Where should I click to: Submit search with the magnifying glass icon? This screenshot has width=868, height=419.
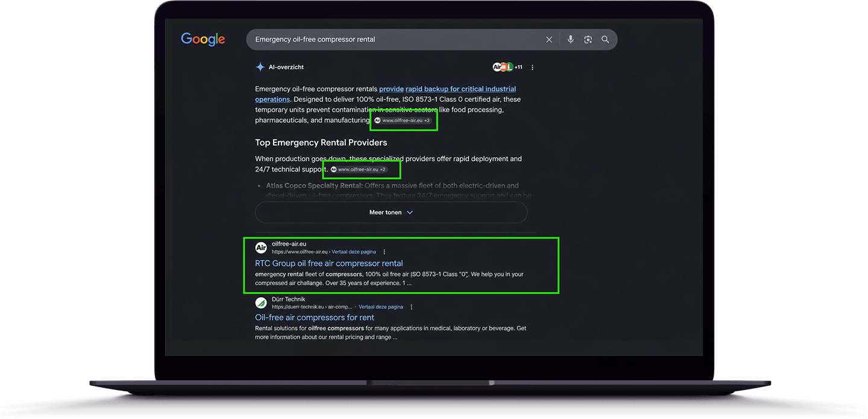tap(605, 40)
